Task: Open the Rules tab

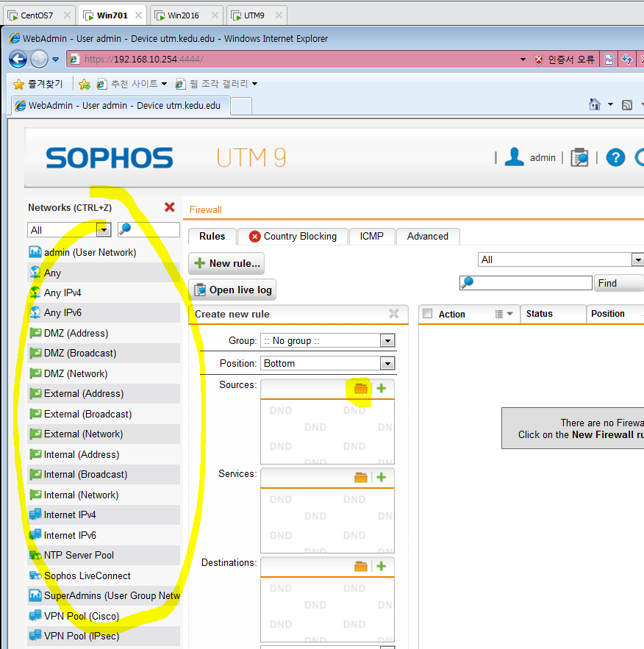Action: (212, 237)
